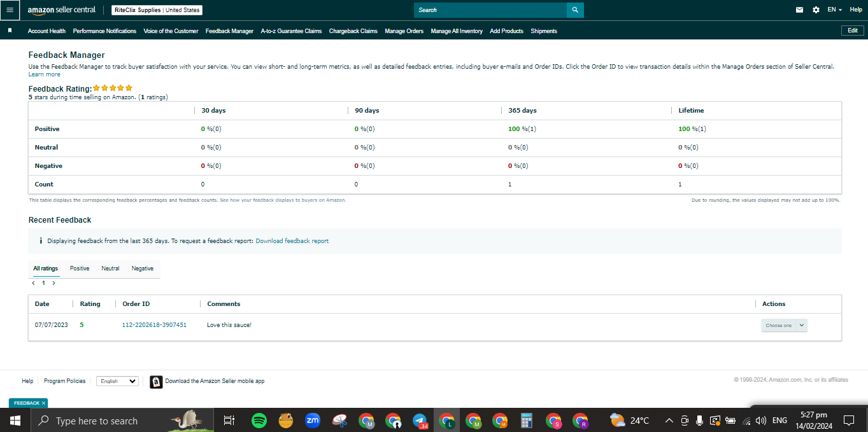Click into the Search field

(x=490, y=10)
